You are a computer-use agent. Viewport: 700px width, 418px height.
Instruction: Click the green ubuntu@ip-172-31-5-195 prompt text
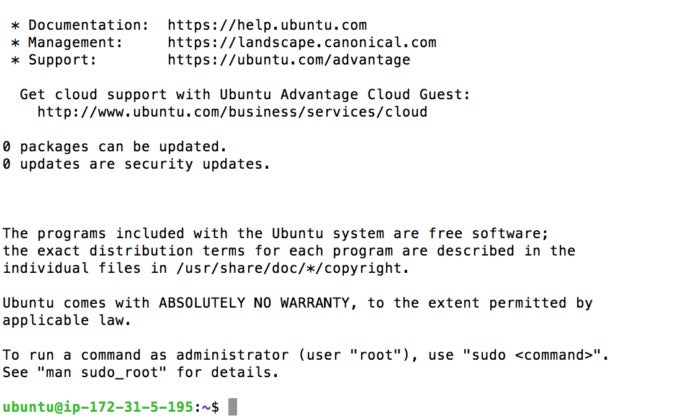click(98, 407)
